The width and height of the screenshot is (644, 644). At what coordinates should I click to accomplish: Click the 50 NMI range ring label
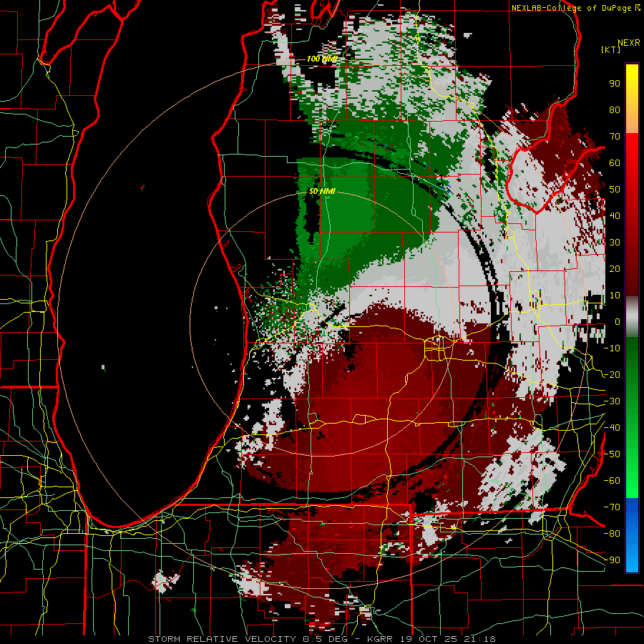click(321, 191)
